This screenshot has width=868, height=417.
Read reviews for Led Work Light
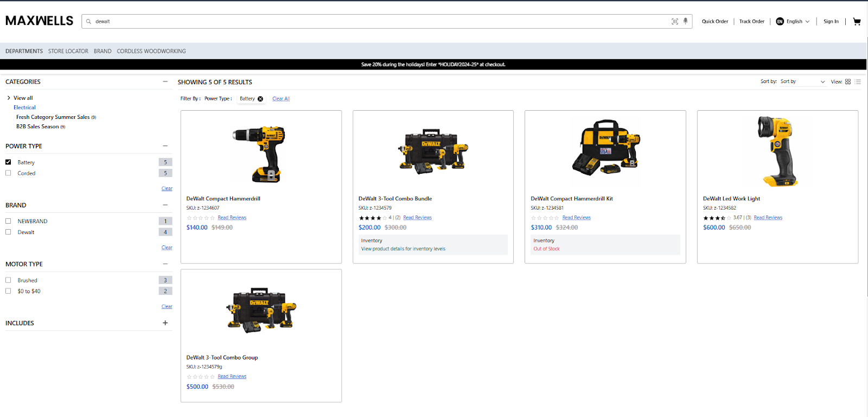768,218
